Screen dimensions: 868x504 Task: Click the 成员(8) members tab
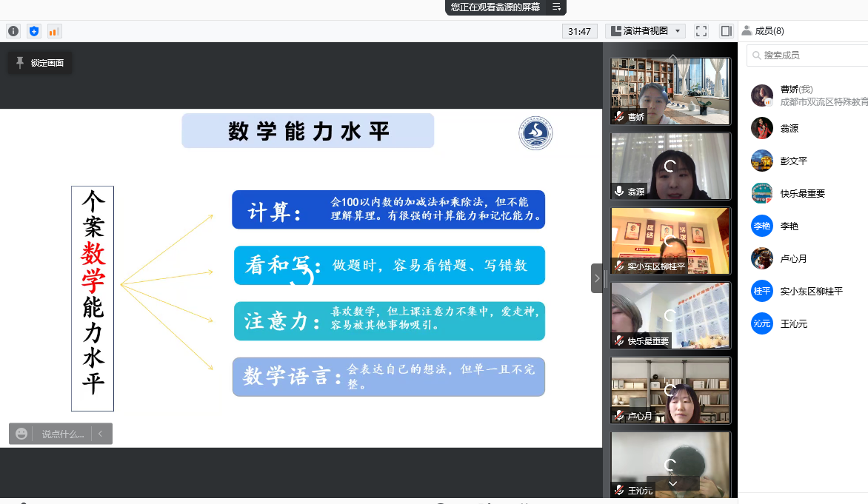tap(764, 31)
